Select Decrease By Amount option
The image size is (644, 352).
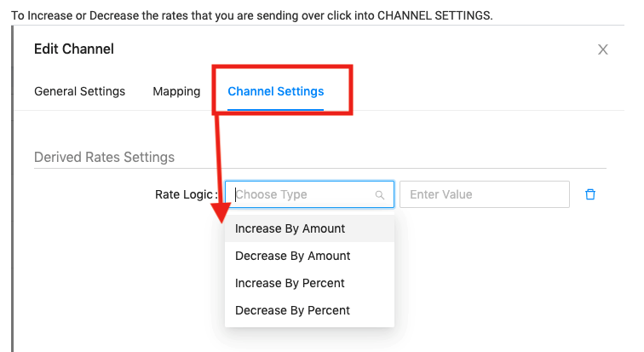(310, 256)
